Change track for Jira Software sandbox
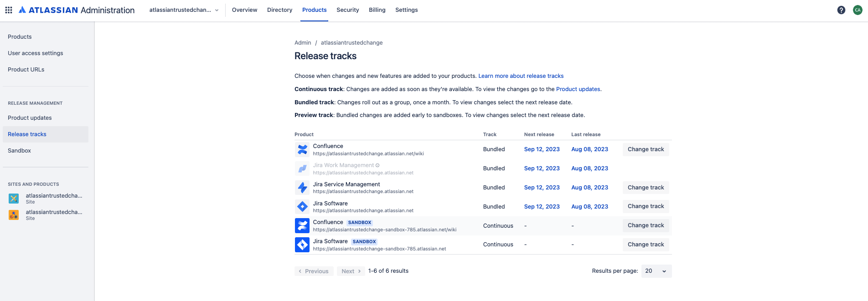 tap(646, 245)
